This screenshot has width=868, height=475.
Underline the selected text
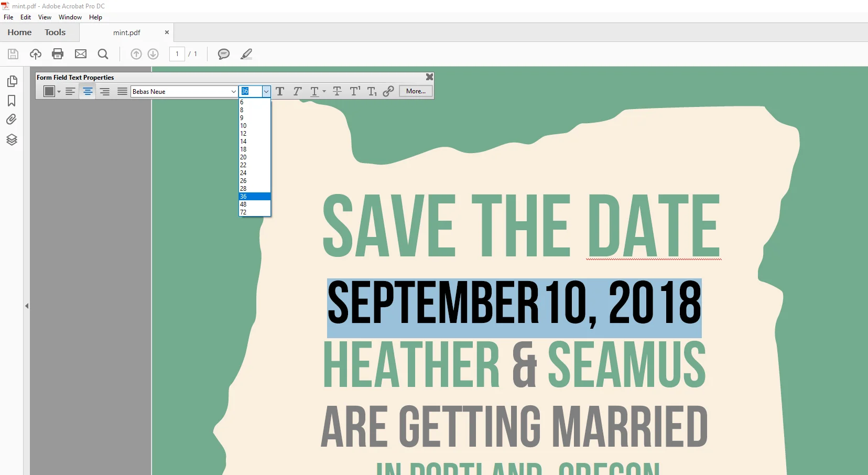click(x=314, y=91)
